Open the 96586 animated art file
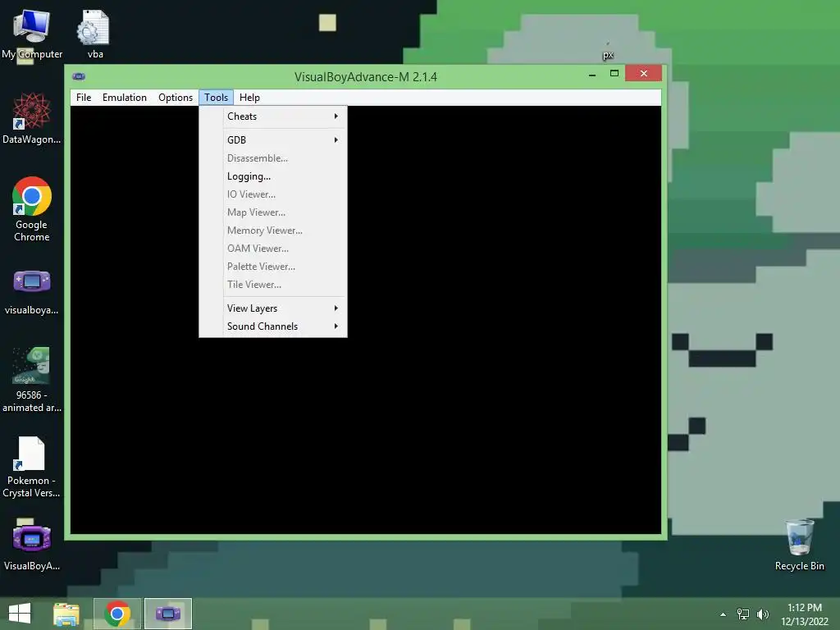 [32, 379]
